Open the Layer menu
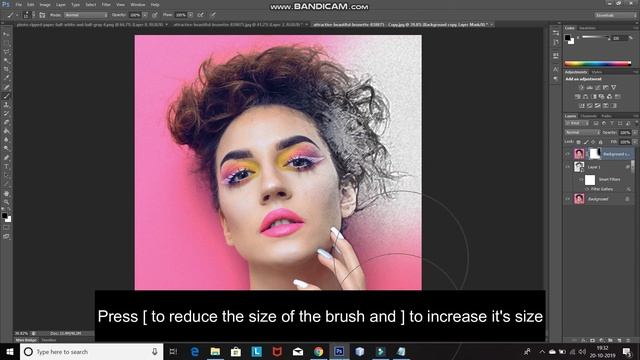This screenshot has height=360, width=640. (x=60, y=4)
